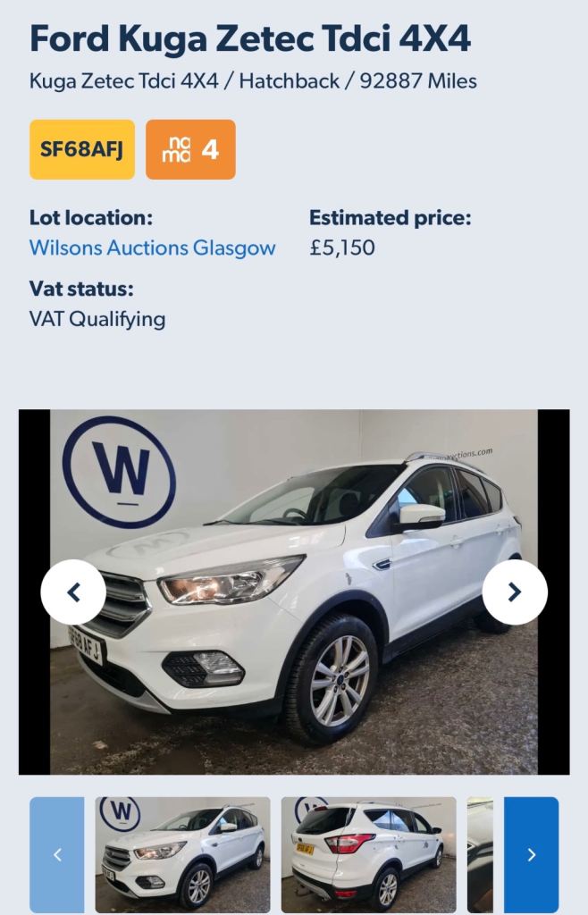
Task: Click the Vat status label
Action: coord(81,289)
